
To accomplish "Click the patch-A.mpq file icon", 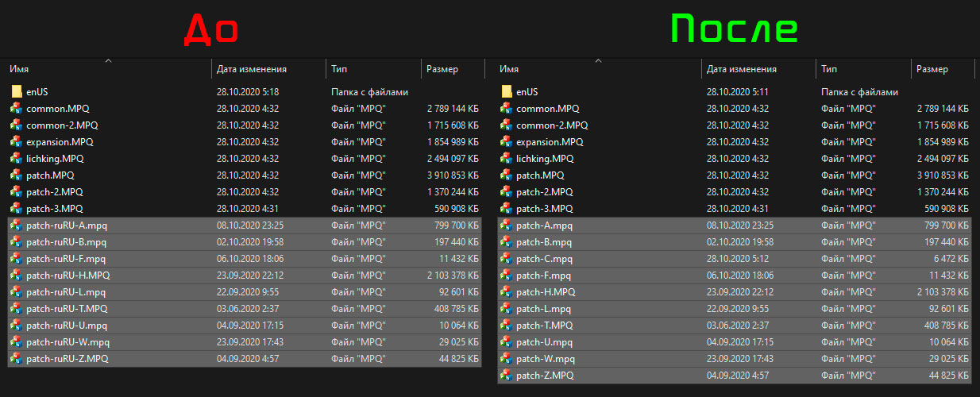I will click(x=507, y=225).
